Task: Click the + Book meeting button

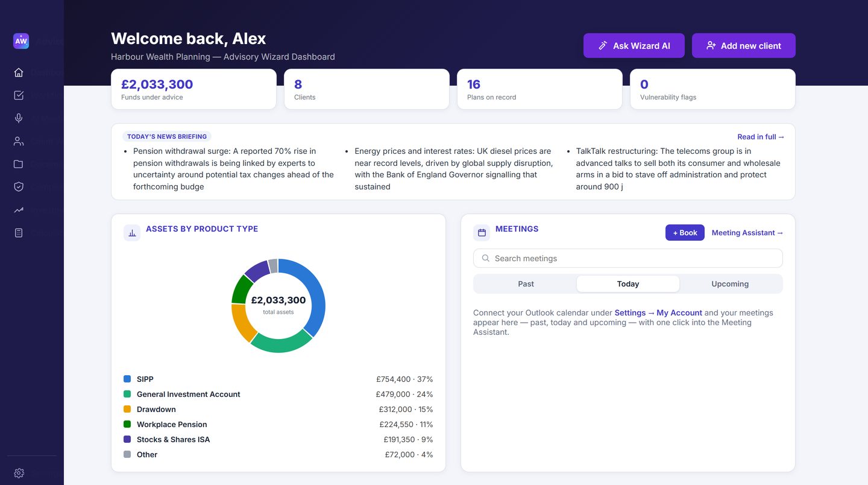Action: pos(685,233)
